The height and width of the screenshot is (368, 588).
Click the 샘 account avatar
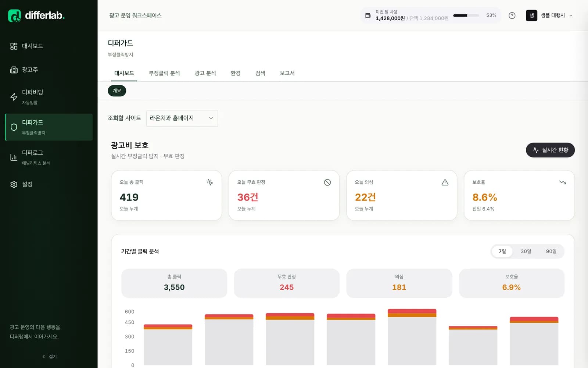click(531, 15)
